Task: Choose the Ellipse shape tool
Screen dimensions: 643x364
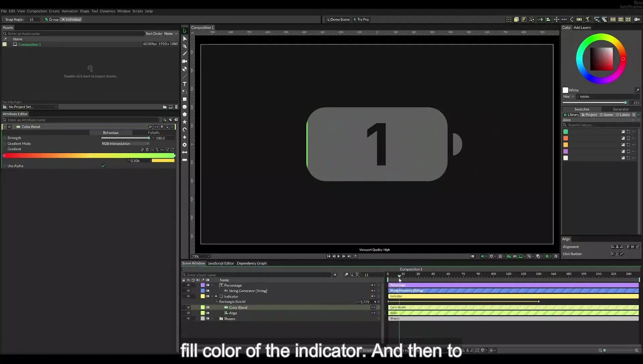Action: (x=185, y=107)
